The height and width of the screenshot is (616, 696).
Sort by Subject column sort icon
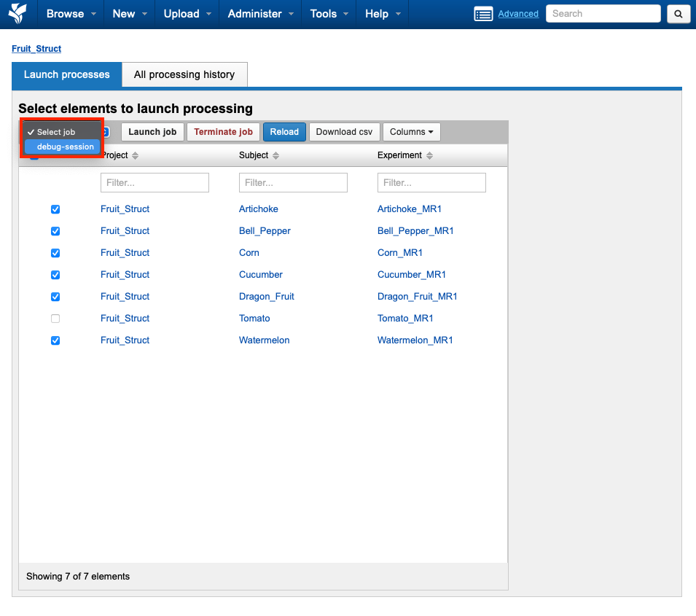(x=275, y=156)
